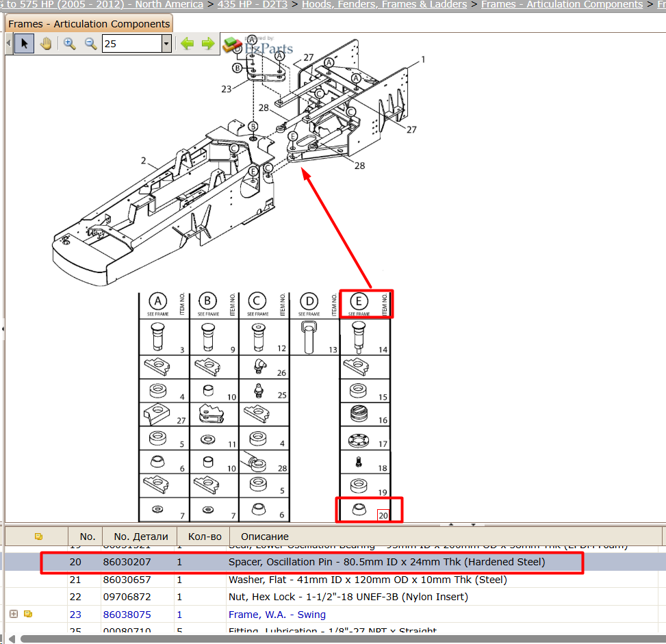Image resolution: width=666 pixels, height=644 pixels.
Task: Click the horizontal scrollbar at bottom
Action: point(343,639)
